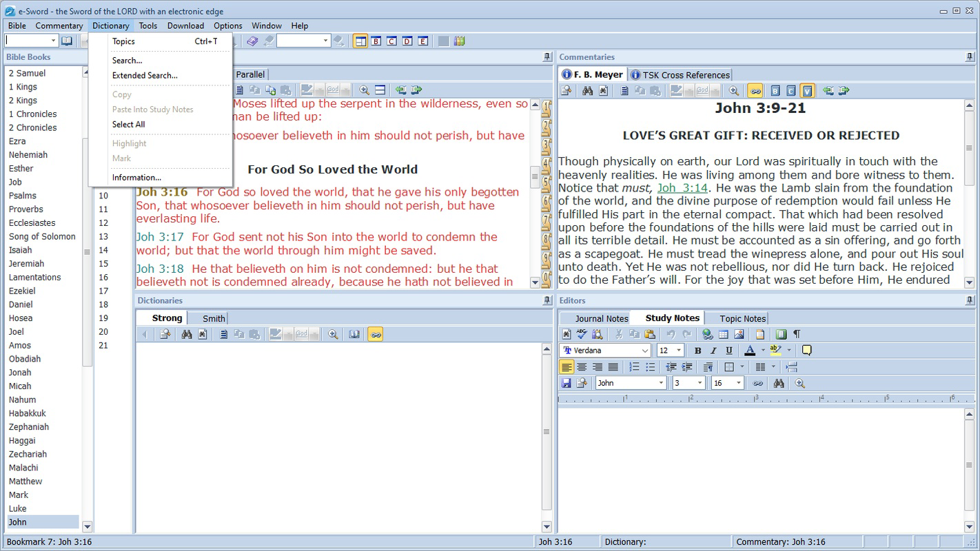Toggle the chain link sync button in the Dictionaries toolbar
The width and height of the screenshot is (980, 551).
point(376,334)
